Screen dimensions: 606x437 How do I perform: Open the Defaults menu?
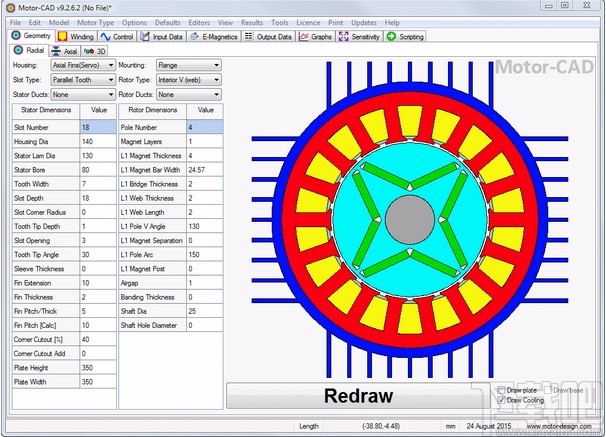pos(167,22)
